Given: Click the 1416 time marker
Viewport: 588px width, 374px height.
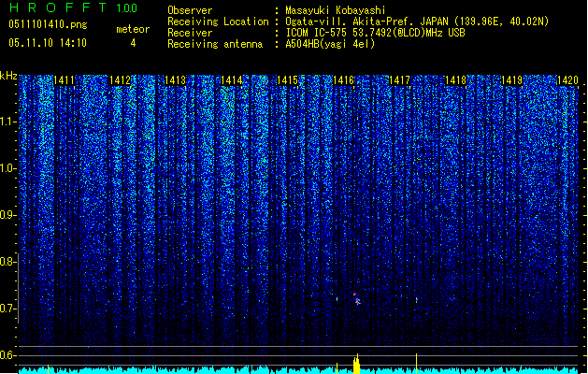Looking at the screenshot, I should click(x=344, y=80).
